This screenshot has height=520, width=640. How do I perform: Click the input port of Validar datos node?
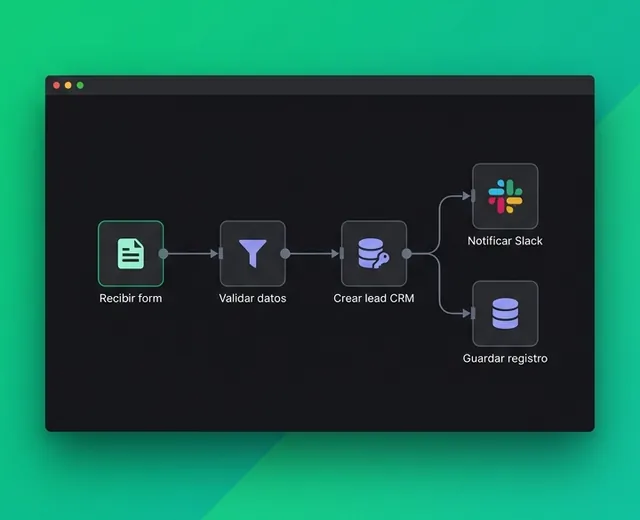pyautogui.click(x=221, y=253)
